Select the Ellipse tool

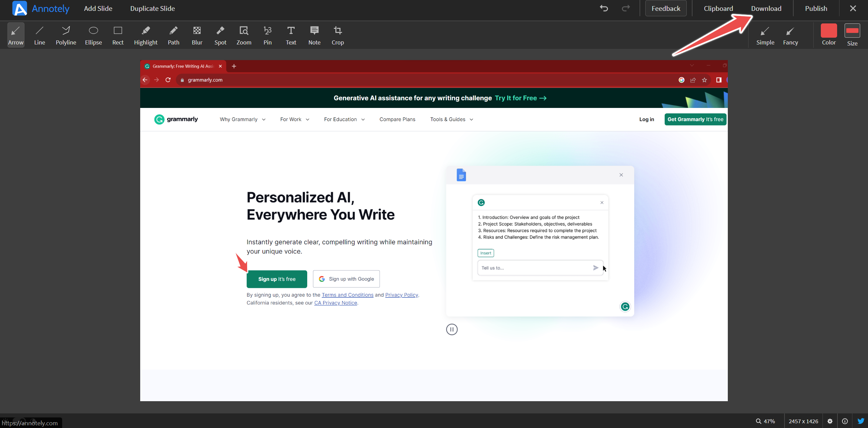(93, 35)
